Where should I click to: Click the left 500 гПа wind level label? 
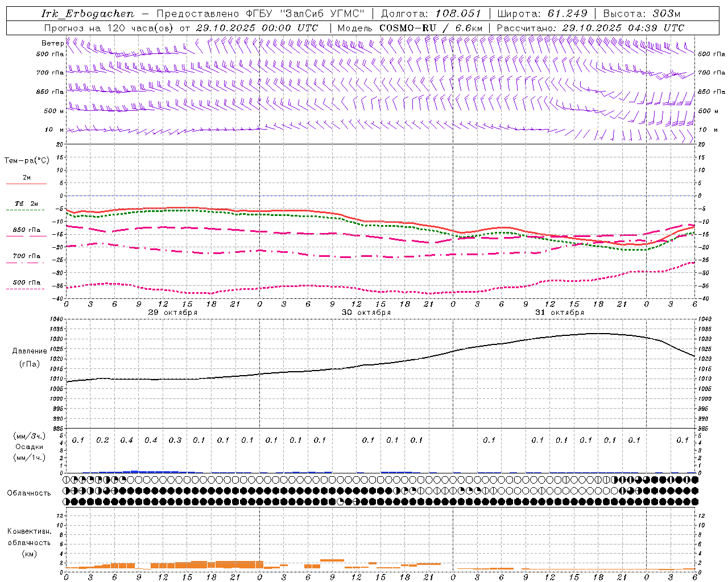[50, 54]
